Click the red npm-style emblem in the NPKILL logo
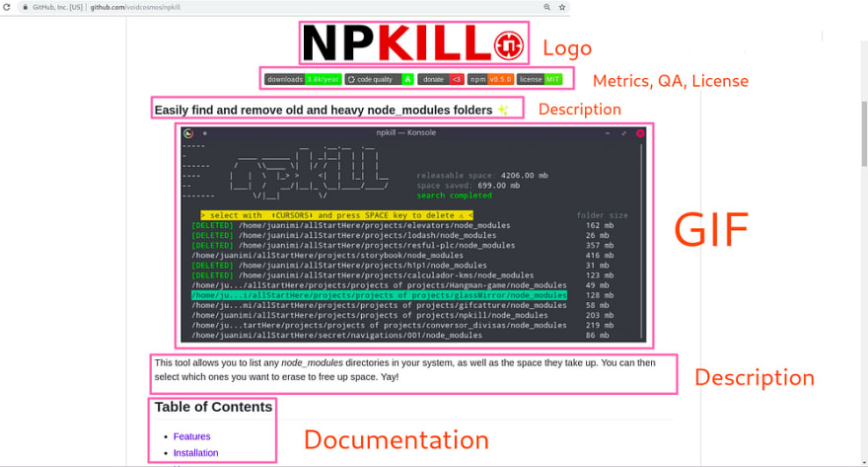This screenshot has width=868, height=467. tap(509, 44)
